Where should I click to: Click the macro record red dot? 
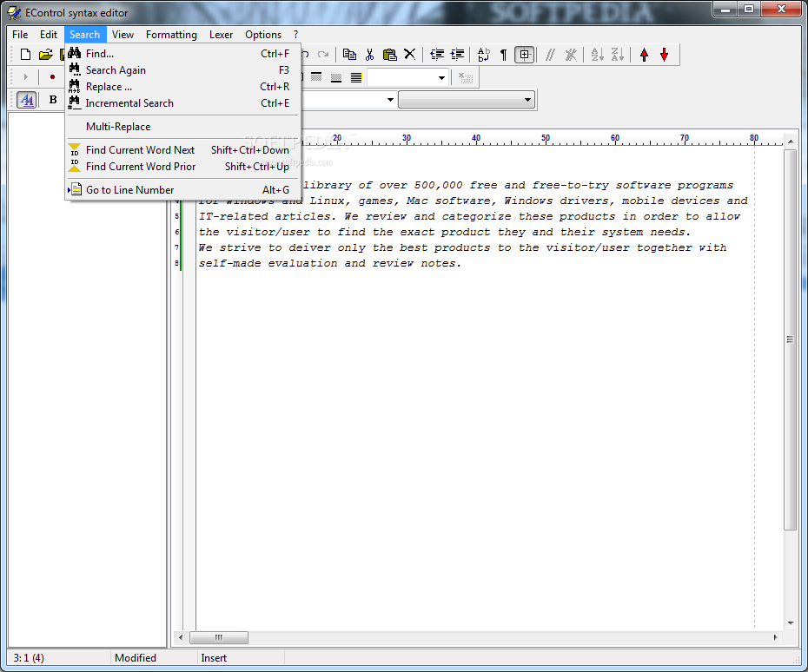point(52,76)
